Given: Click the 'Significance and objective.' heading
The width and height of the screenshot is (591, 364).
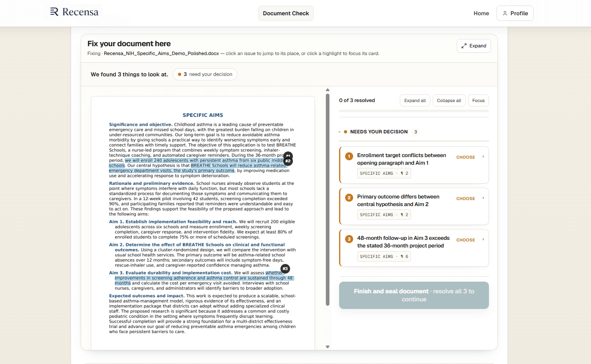Looking at the screenshot, I should [141, 125].
